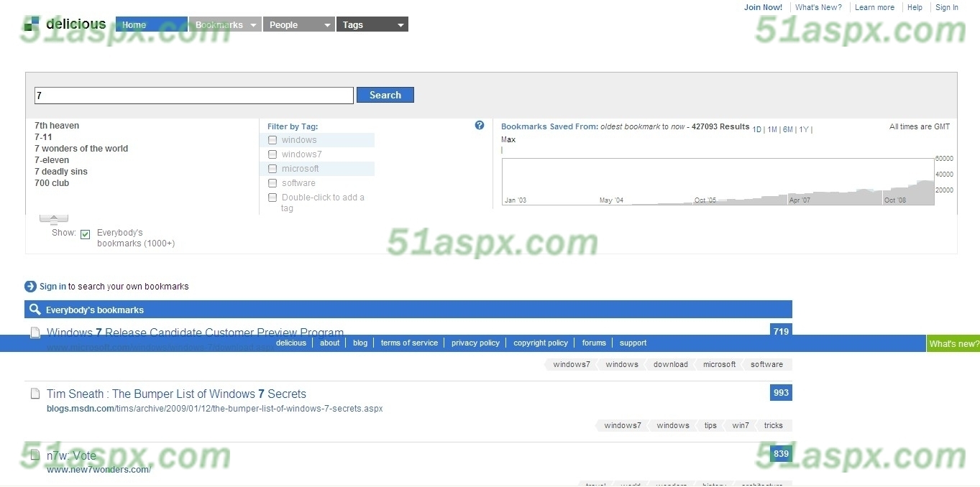Screen dimensions: 980x487
Task: Enable the microsoft tag filter checkbox
Action: click(x=273, y=169)
